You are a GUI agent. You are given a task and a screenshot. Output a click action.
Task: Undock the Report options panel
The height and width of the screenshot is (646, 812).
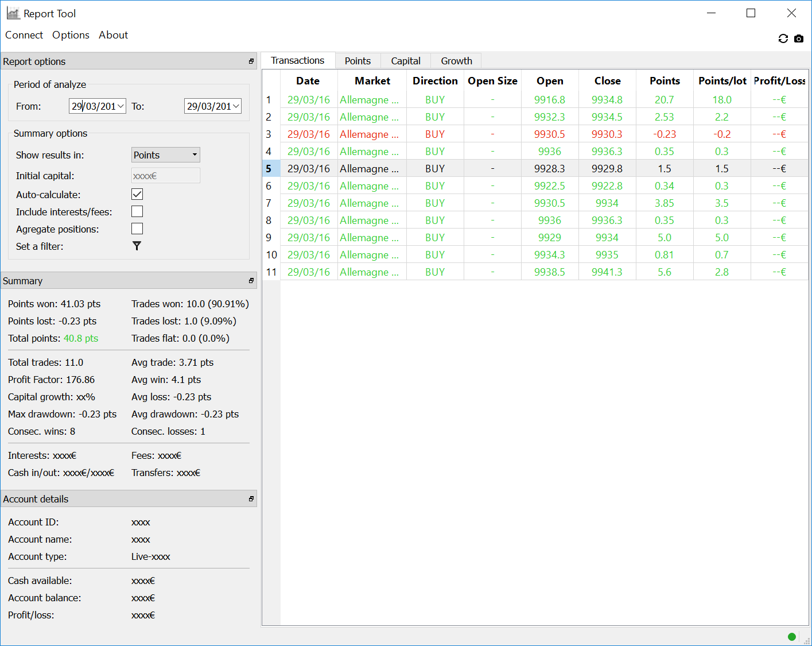pos(251,61)
